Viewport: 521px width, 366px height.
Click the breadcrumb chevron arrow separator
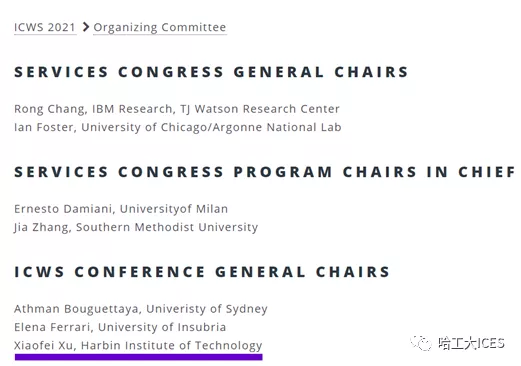(85, 27)
